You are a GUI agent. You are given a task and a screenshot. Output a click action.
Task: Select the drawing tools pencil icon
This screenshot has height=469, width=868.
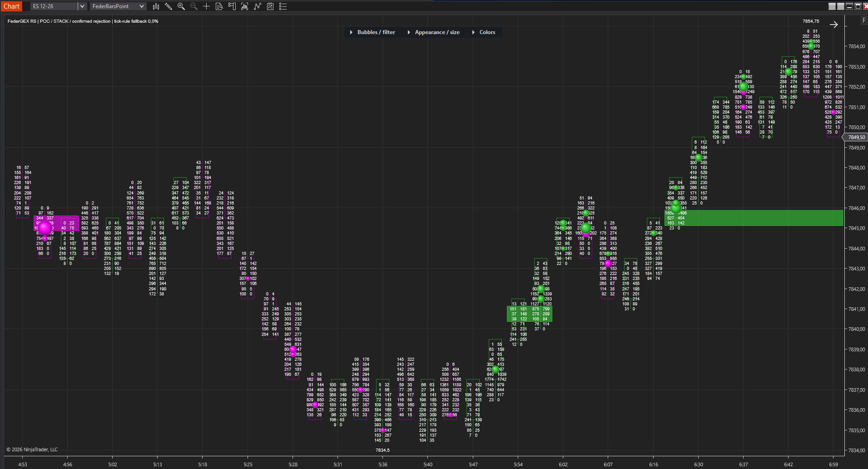click(x=169, y=6)
